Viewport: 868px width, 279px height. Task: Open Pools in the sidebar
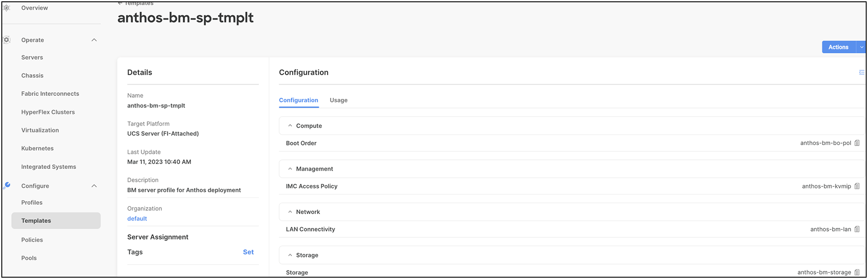[29, 258]
